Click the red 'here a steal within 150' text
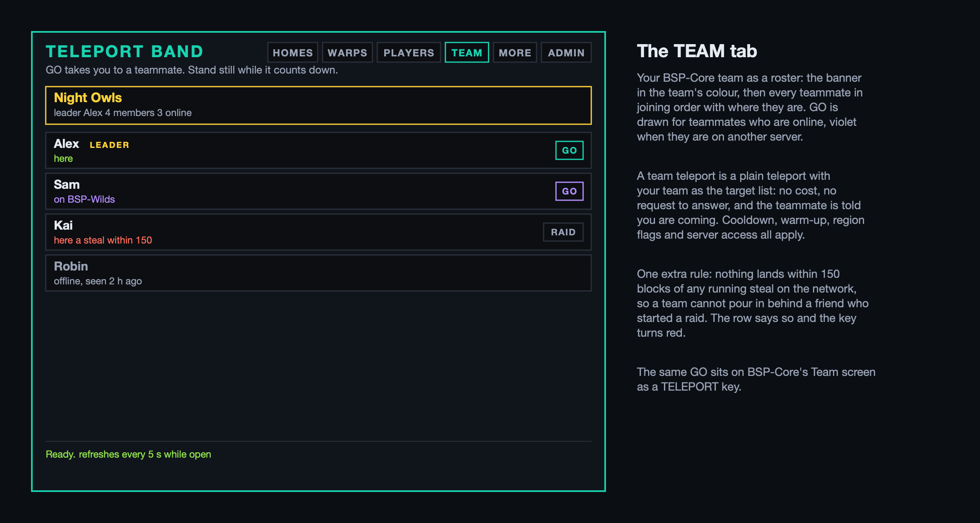The image size is (980, 523). pos(103,240)
